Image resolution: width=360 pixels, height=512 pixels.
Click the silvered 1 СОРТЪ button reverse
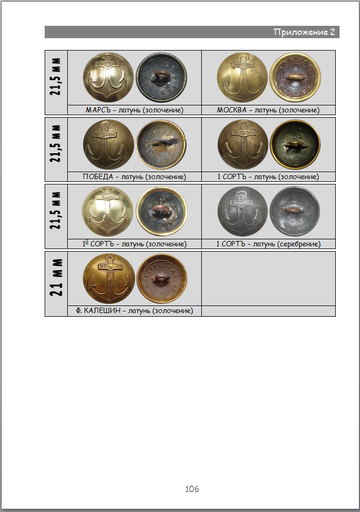coord(295,212)
